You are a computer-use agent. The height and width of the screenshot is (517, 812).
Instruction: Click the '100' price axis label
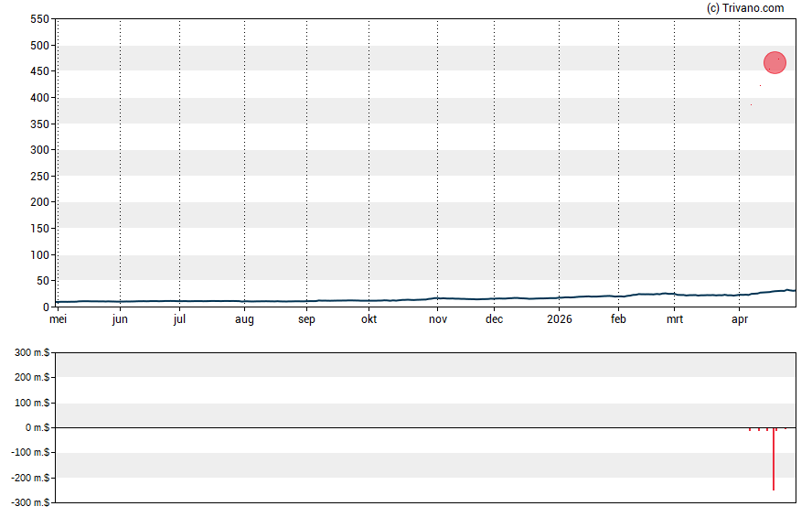[x=39, y=255]
